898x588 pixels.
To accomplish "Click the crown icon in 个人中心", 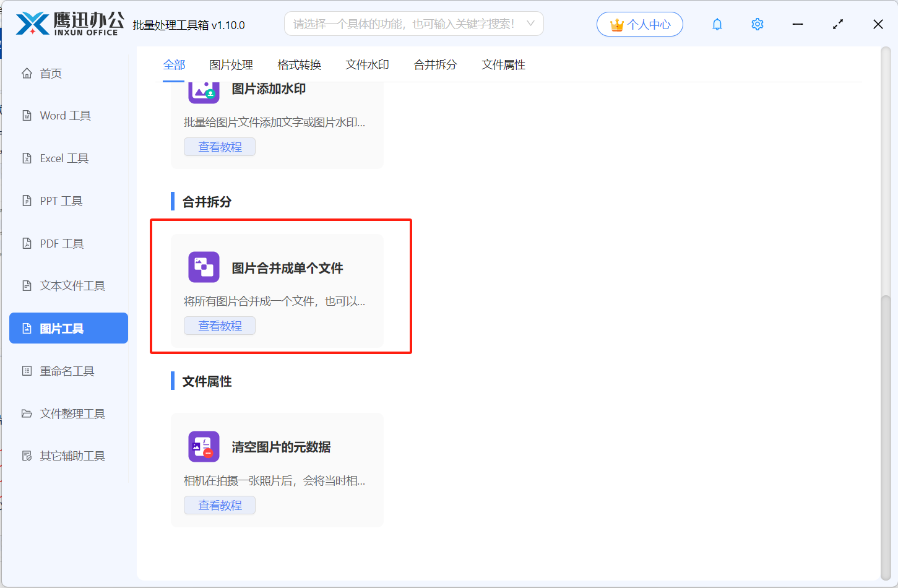I will pyautogui.click(x=616, y=25).
